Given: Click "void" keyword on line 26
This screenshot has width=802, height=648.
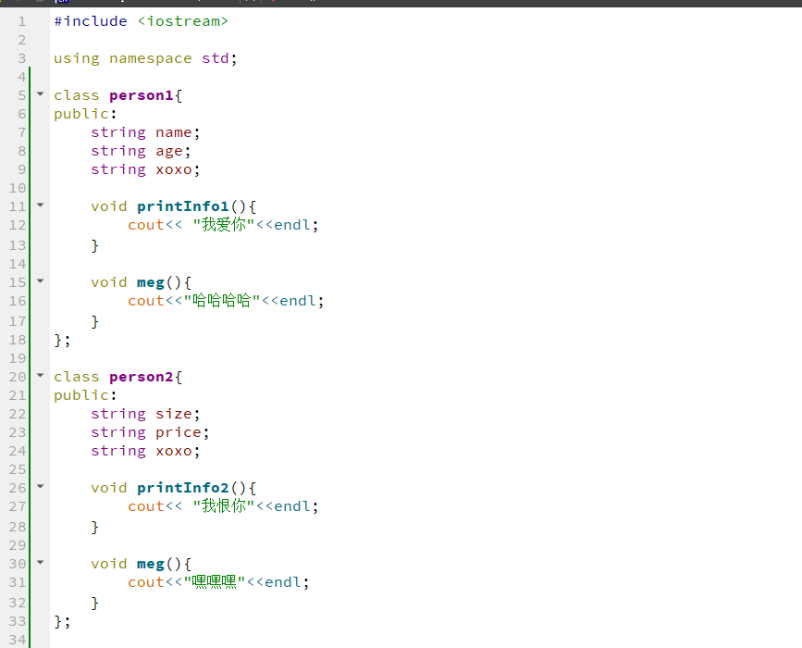Looking at the screenshot, I should click(109, 487).
